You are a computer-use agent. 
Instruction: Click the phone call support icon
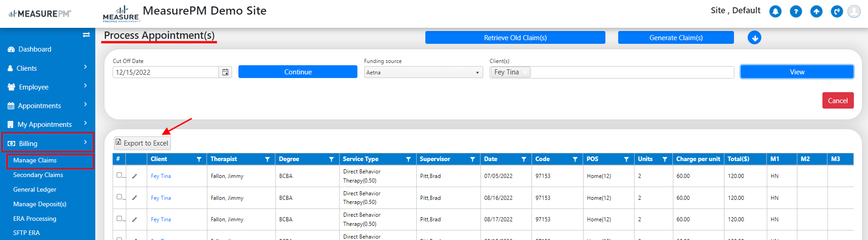coord(837,11)
